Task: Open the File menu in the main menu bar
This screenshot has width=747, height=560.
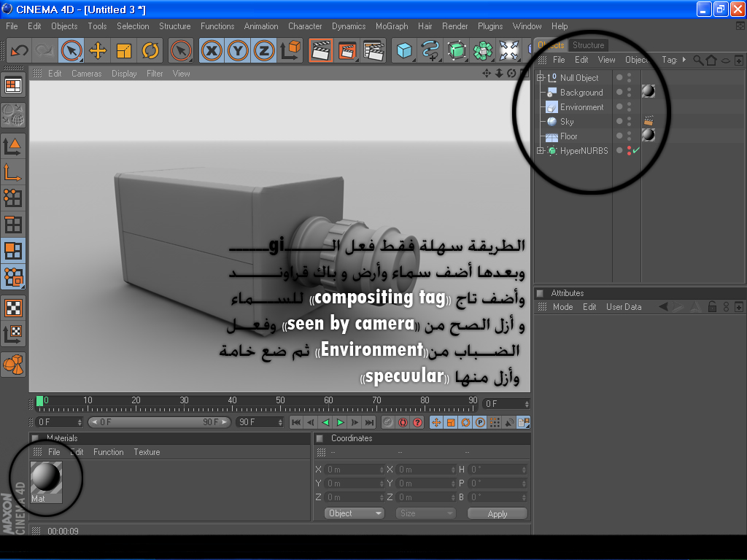Action: [x=12, y=26]
